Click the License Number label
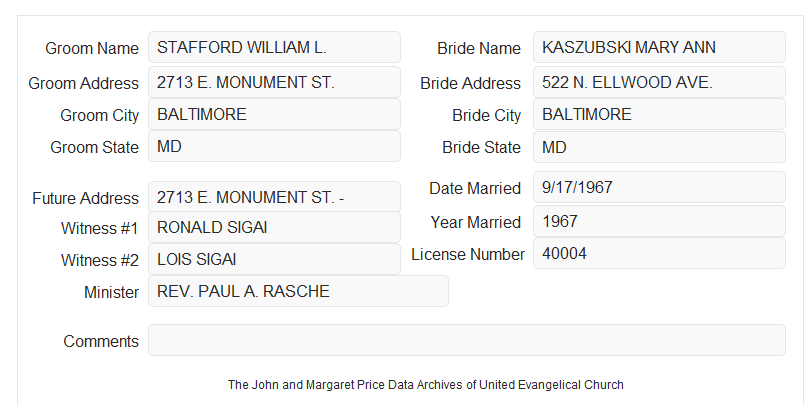This screenshot has height=405, width=805. (468, 255)
